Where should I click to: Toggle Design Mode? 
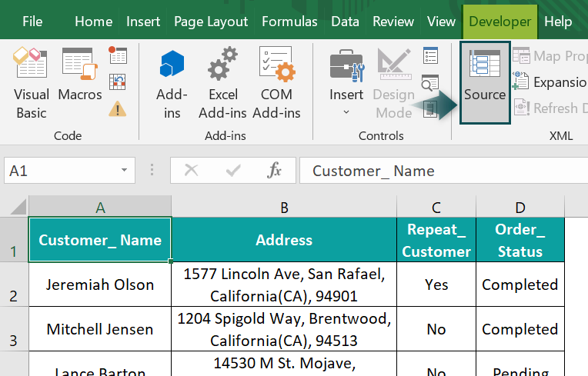pyautogui.click(x=394, y=82)
